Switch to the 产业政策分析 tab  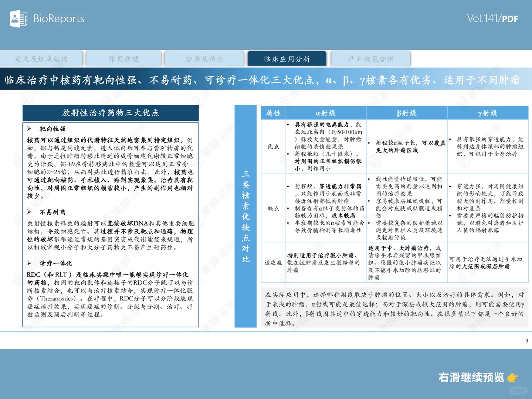pyautogui.click(x=370, y=58)
